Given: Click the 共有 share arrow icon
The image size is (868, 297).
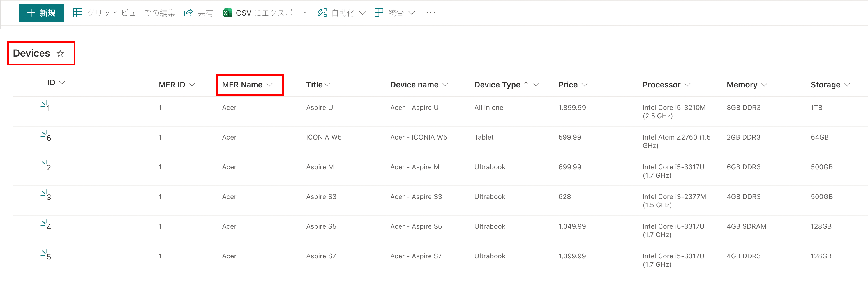Looking at the screenshot, I should pos(188,13).
